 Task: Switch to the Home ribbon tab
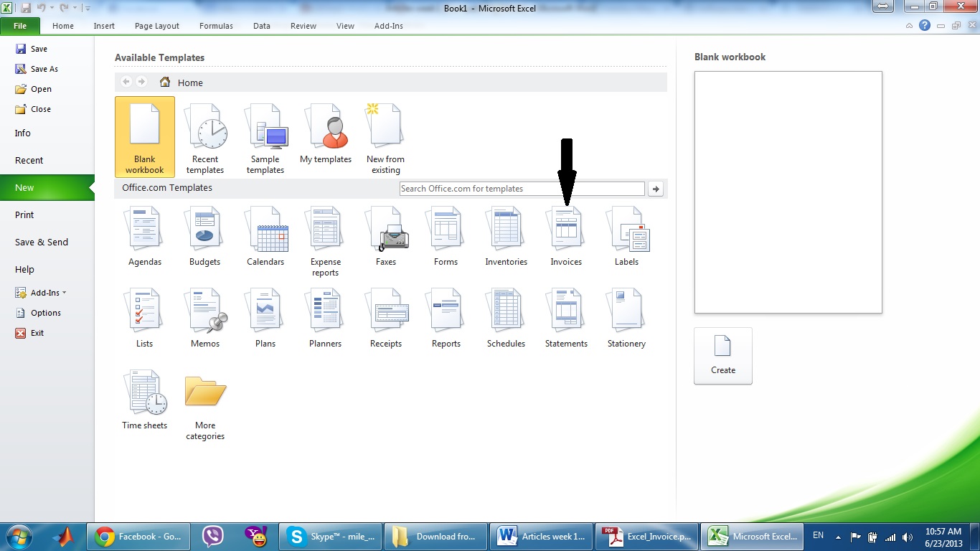63,26
